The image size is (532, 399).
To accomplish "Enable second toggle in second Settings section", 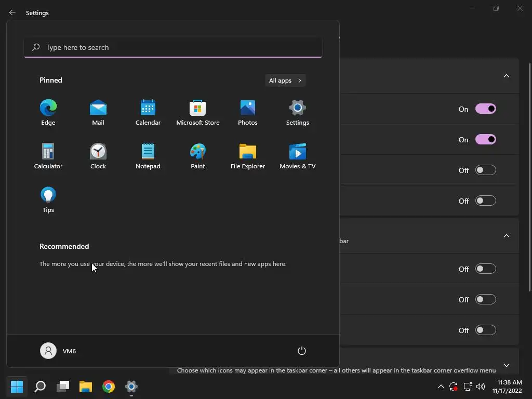I will [x=486, y=300].
